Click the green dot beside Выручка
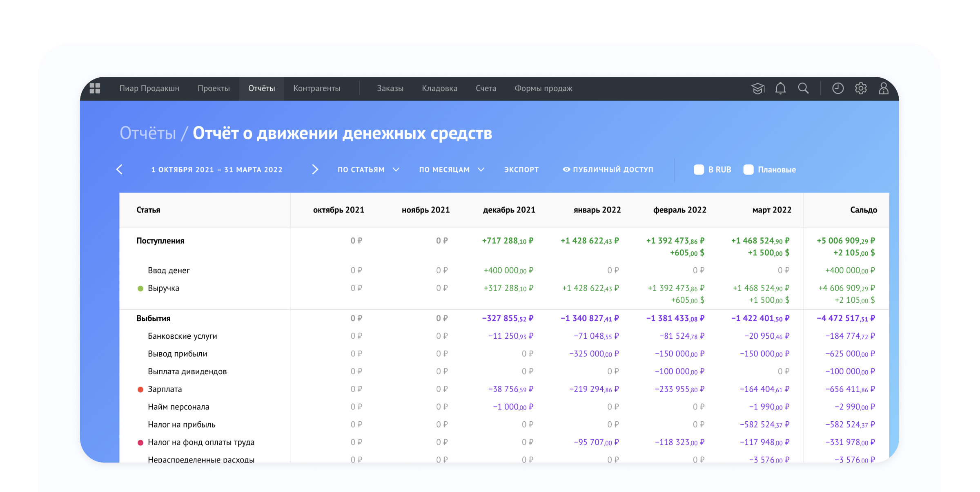This screenshot has height=492, width=980. pos(140,288)
